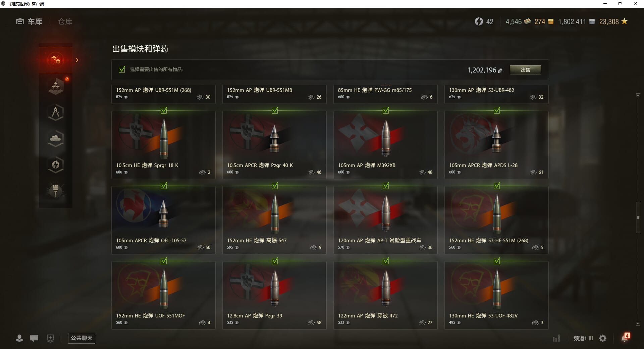The image size is (644, 349).
Task: Open the 公共聊天 public chat button
Action: (82, 338)
